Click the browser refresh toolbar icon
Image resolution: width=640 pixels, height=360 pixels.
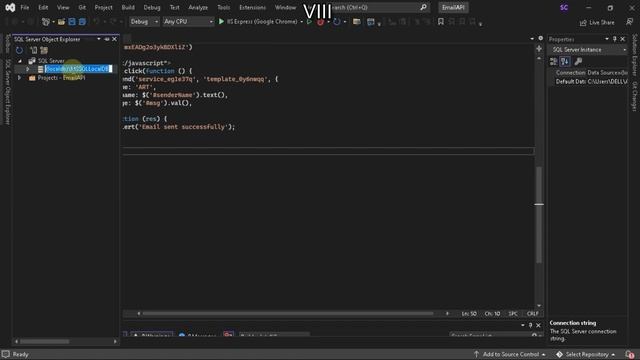(x=336, y=22)
